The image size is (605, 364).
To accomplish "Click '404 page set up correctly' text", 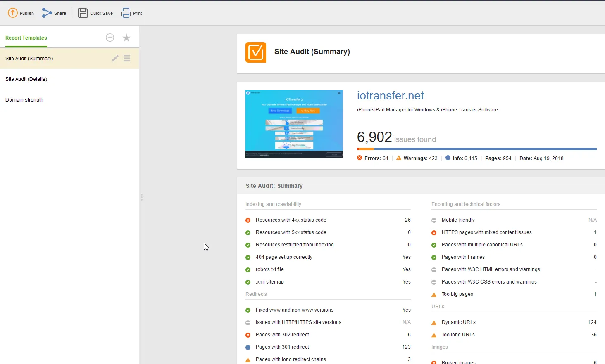I will 284,257.
